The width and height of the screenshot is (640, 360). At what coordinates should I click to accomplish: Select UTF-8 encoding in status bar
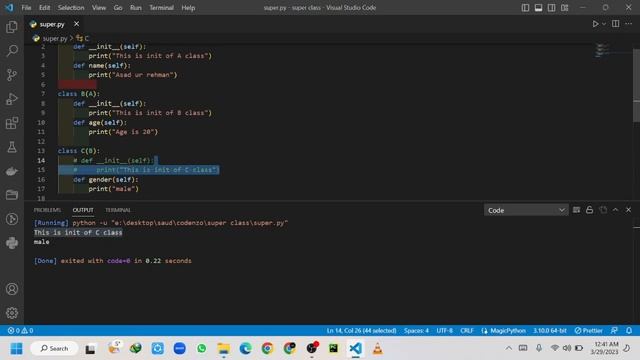(444, 330)
